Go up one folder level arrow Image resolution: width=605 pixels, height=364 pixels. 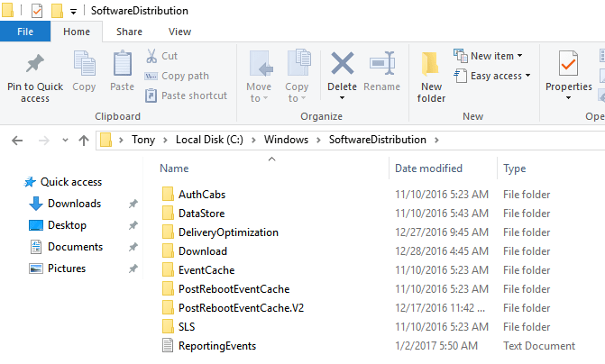[x=84, y=141]
